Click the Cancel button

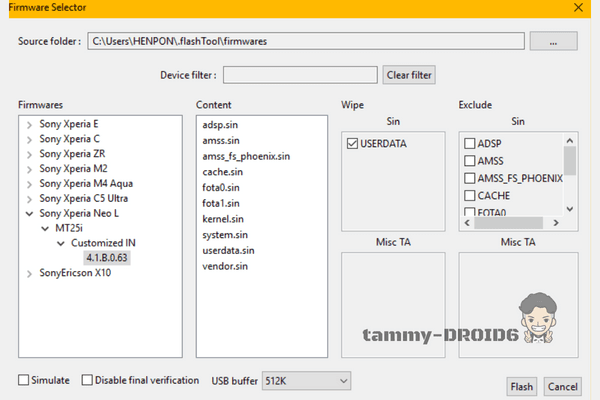pyautogui.click(x=562, y=387)
